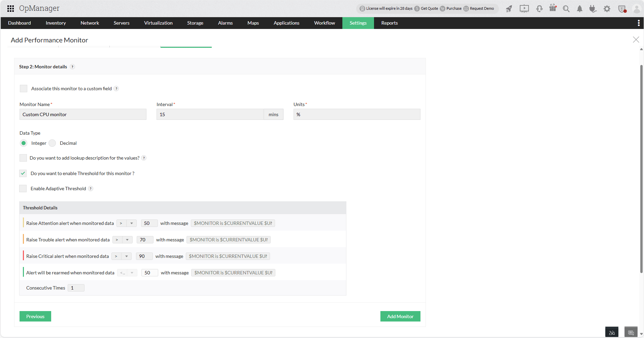Open the rearm condition dropdown
The image size is (644, 338).
click(x=132, y=272)
